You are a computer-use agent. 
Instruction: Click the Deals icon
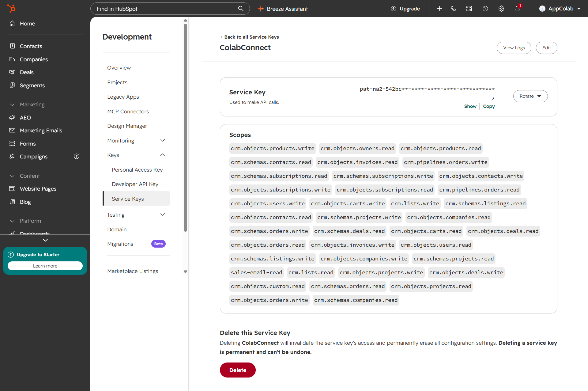tap(12, 72)
